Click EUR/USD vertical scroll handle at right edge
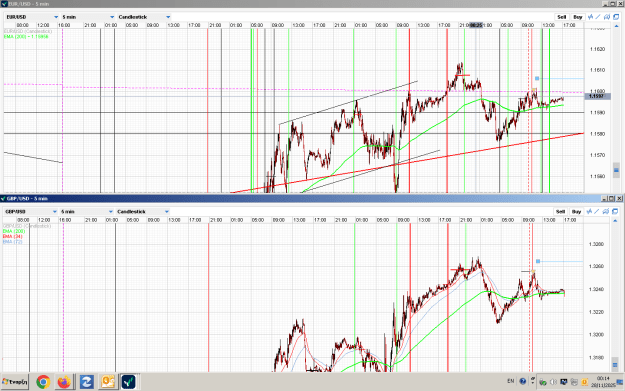The height and width of the screenshot is (391, 625). [x=617, y=170]
